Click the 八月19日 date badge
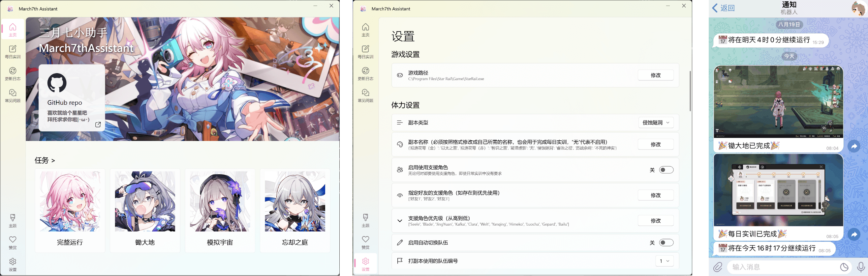868x276 pixels. point(789,25)
